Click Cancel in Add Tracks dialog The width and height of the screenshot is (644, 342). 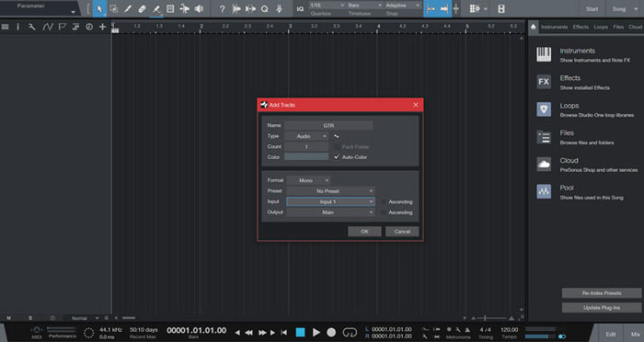click(x=402, y=232)
